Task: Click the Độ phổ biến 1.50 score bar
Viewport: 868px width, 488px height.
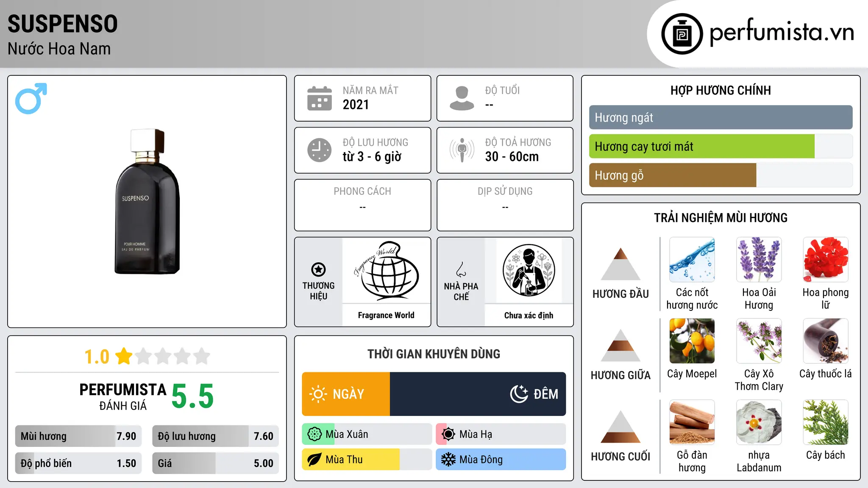Action: pos(78,463)
